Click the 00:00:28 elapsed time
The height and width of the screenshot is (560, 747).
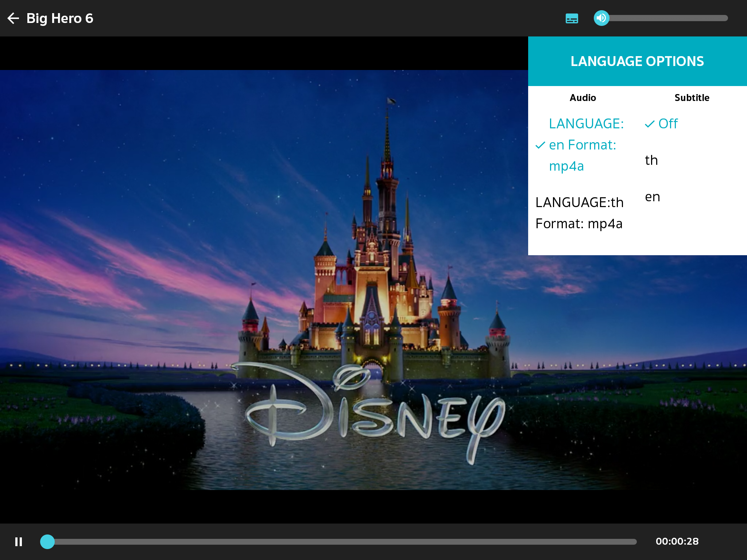677,541
